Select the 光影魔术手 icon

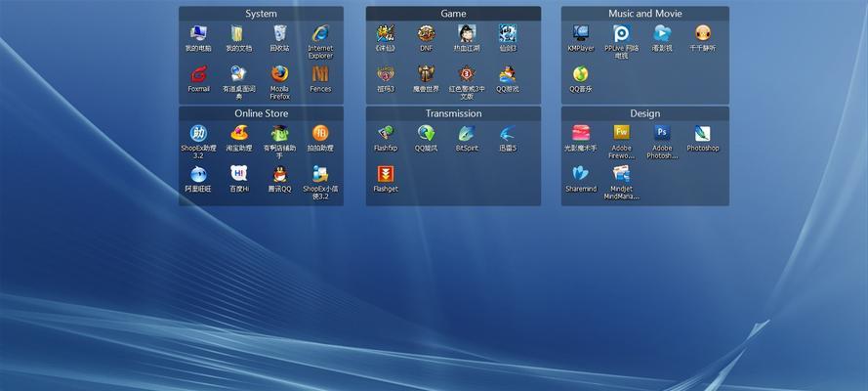(x=581, y=134)
